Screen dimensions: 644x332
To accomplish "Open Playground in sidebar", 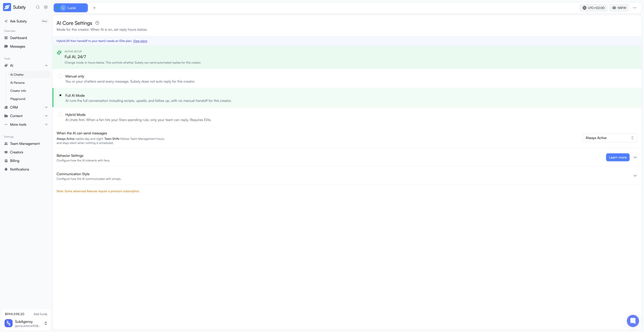I will [29, 99].
